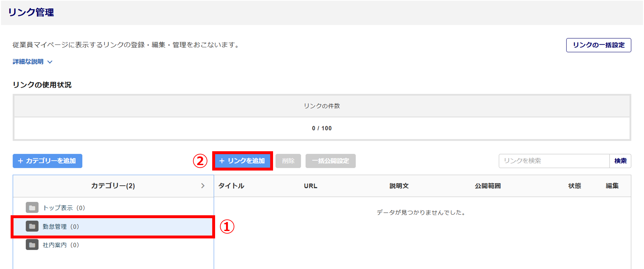The width and height of the screenshot is (644, 269).
Task: Click the URL column header
Action: click(310, 186)
